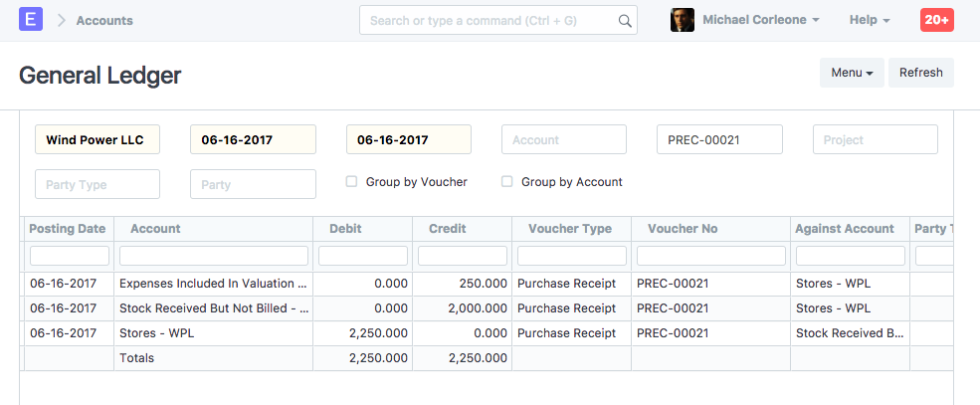Click the search magnifier icon
This screenshot has width=980, height=405.
point(625,21)
